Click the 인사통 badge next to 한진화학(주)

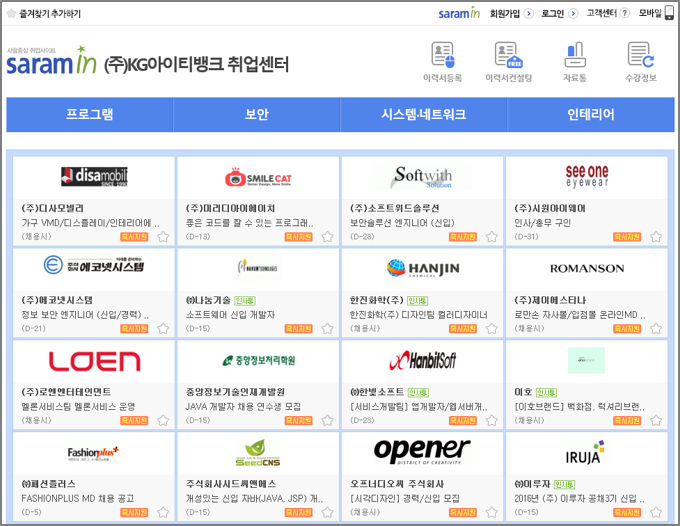(x=418, y=301)
